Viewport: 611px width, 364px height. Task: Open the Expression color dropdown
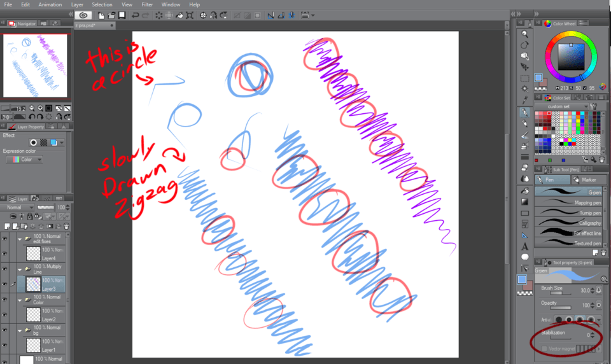point(24,160)
